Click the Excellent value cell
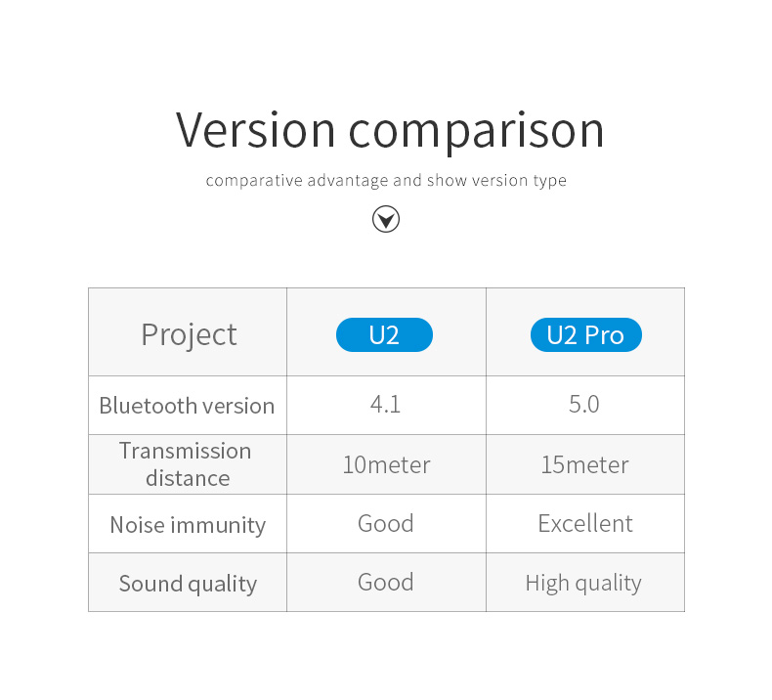The image size is (772, 700). click(x=585, y=524)
